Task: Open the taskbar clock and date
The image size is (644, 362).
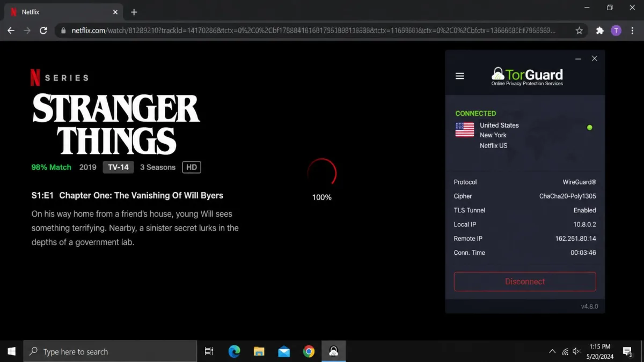Action: [x=599, y=351]
